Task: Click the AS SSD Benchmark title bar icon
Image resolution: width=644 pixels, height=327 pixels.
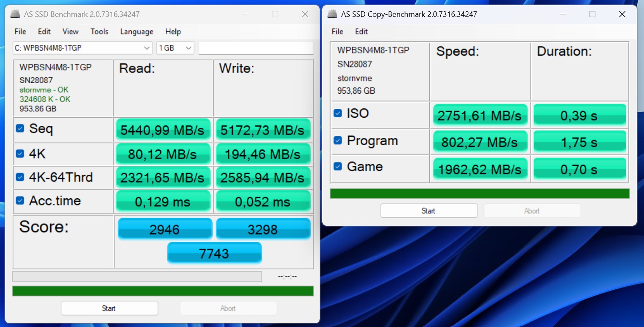Action: [15, 14]
